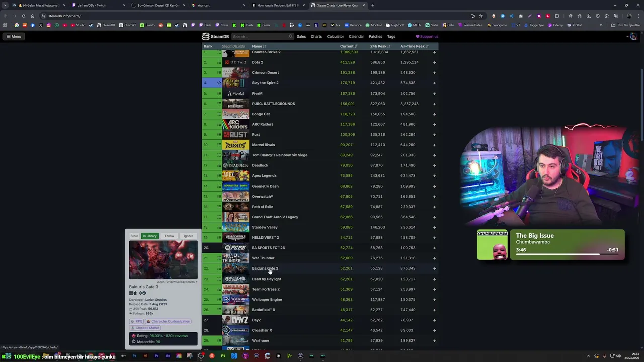Sort table by All-Time Peak column
Image resolution: width=644 pixels, height=362 pixels.
[414, 46]
